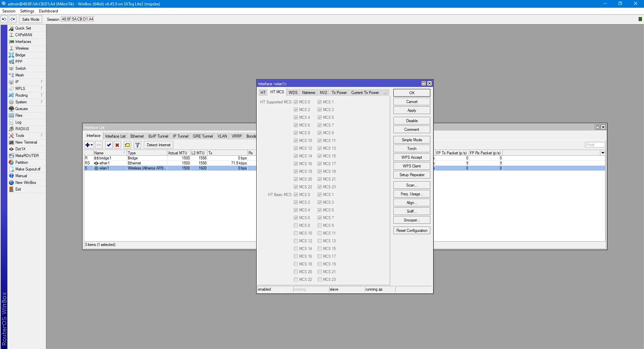
Task: Enable HT Basic MCS 23 checkbox
Action: 320,280
